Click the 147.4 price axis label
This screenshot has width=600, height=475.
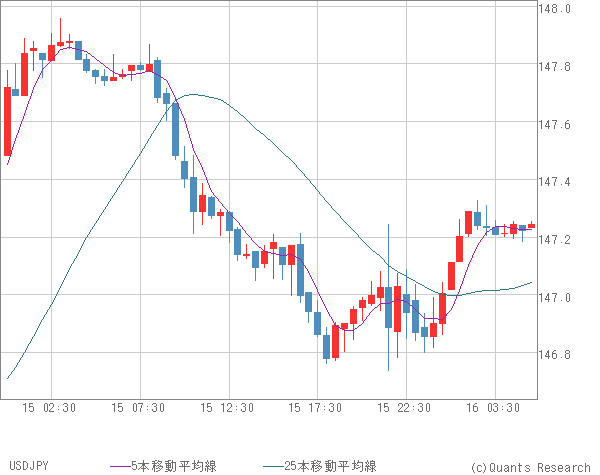point(554,181)
